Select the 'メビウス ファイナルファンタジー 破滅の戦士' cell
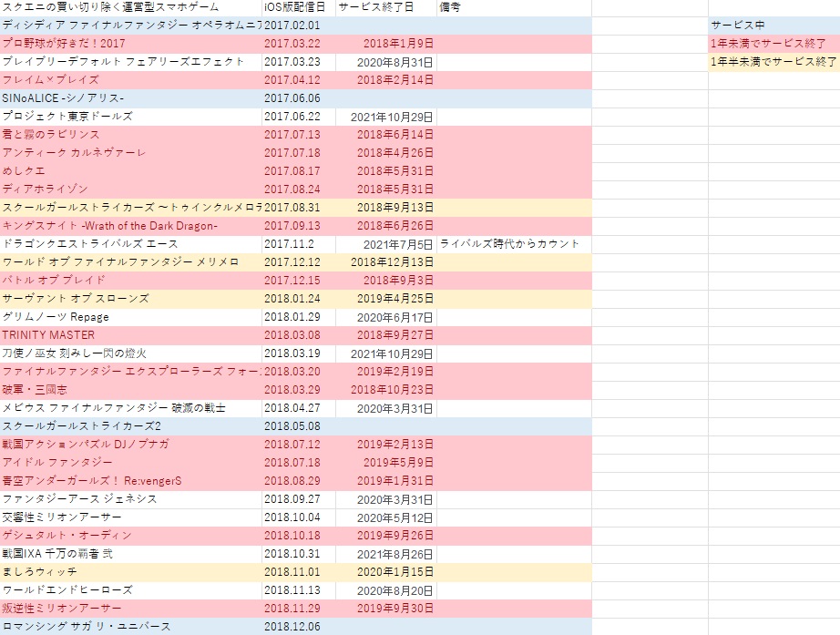 131,408
